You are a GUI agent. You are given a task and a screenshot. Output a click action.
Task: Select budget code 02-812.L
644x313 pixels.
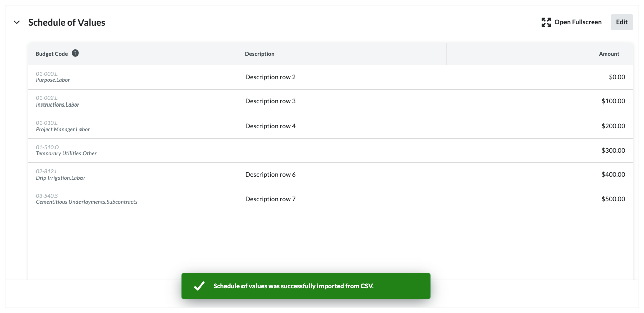click(x=47, y=172)
